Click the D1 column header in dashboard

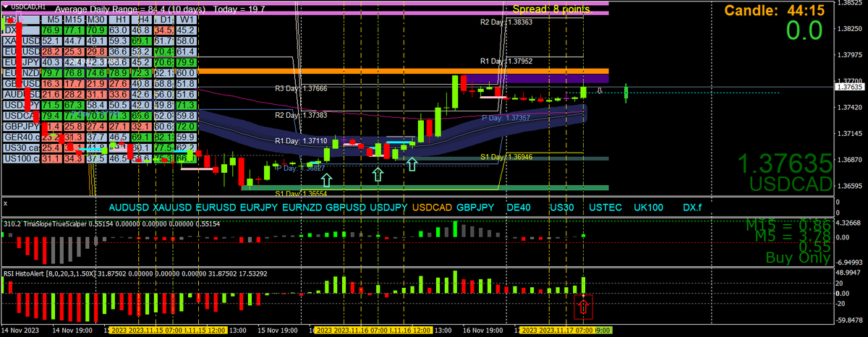(163, 19)
